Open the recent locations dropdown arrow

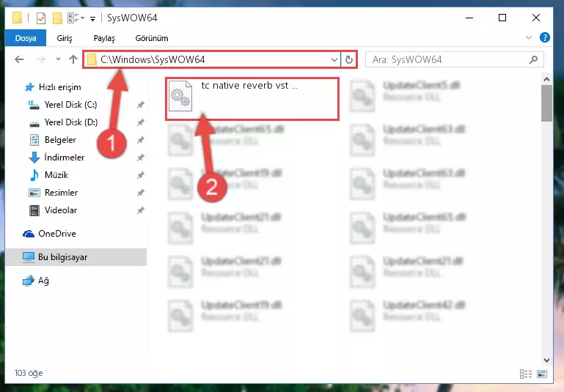click(58, 59)
